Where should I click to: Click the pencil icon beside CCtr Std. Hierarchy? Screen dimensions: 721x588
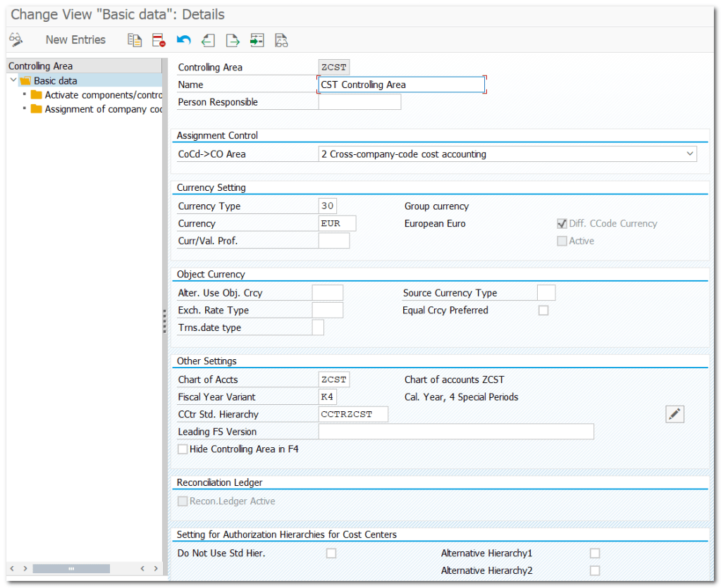[674, 414]
